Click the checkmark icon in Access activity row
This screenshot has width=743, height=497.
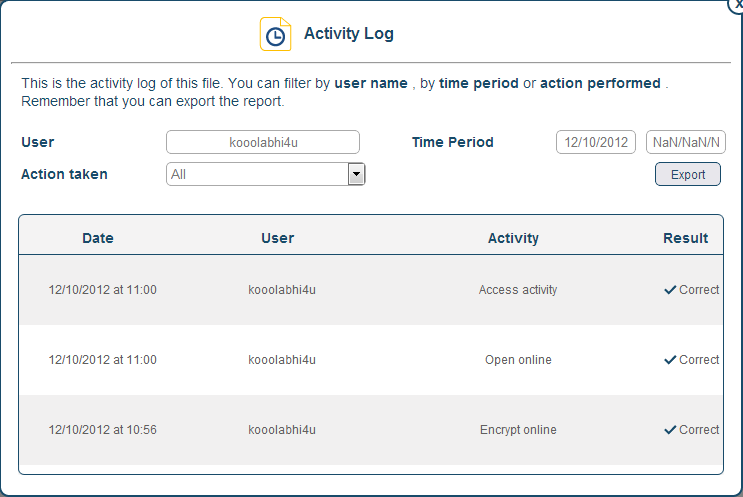coord(670,290)
